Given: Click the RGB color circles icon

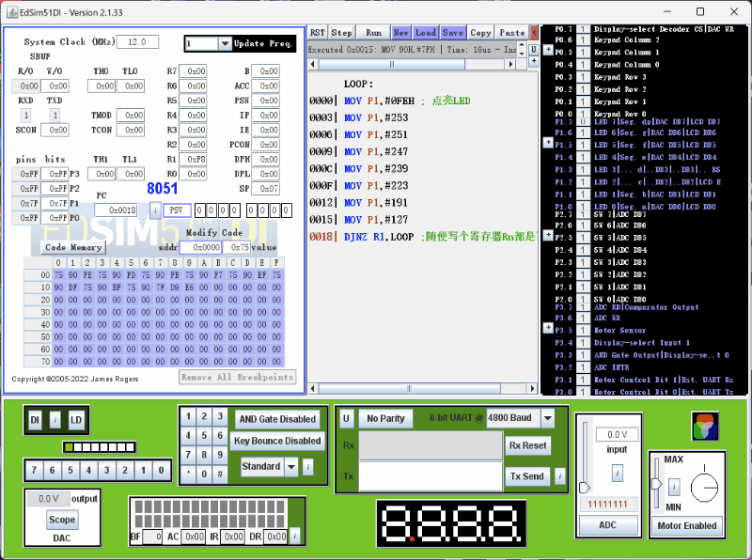Looking at the screenshot, I should [x=704, y=427].
